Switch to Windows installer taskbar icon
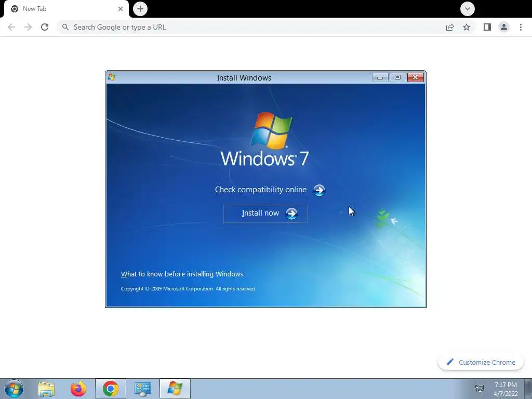Screen dimensions: 532x399 tap(175, 389)
